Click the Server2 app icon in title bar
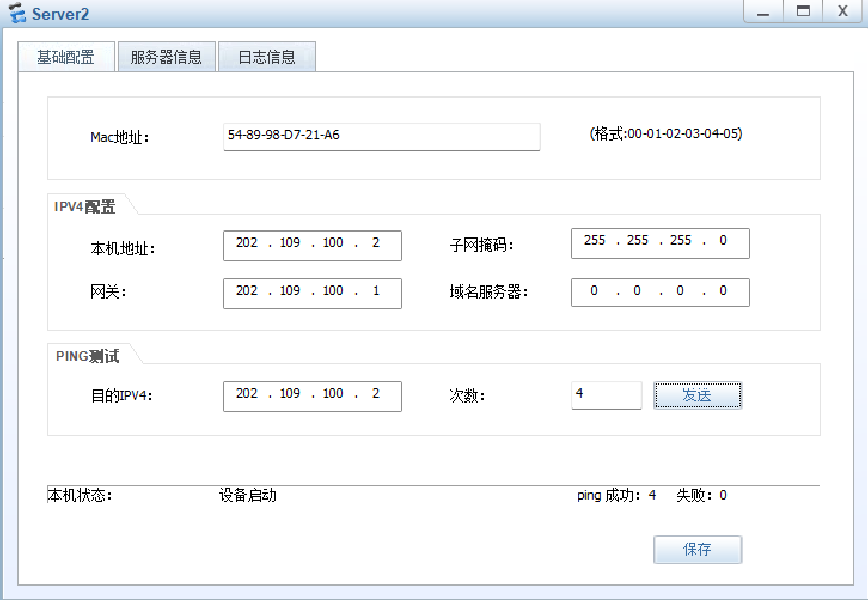The width and height of the screenshot is (868, 600). click(x=17, y=13)
